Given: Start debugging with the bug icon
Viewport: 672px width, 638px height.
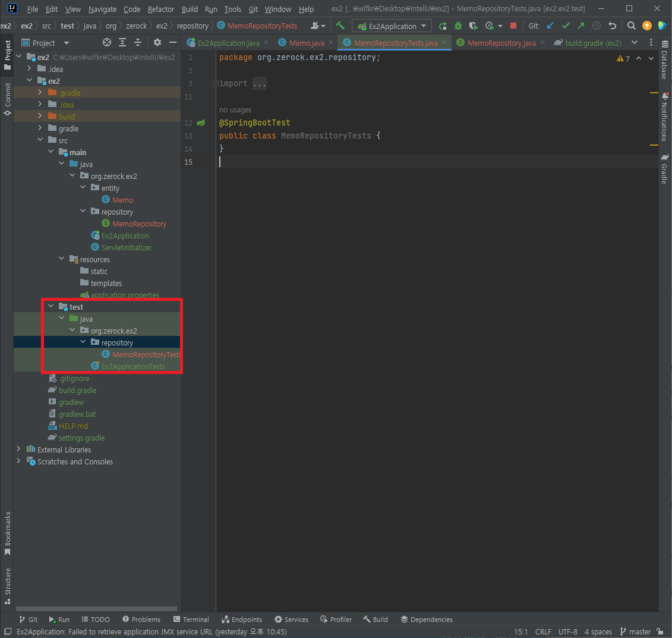Looking at the screenshot, I should [458, 26].
